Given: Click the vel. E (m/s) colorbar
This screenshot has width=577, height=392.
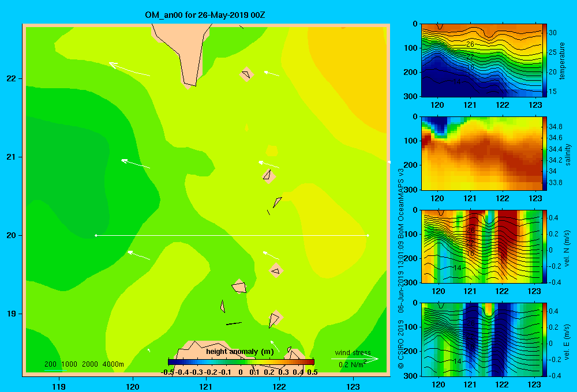Looking at the screenshot, I should [x=545, y=340].
